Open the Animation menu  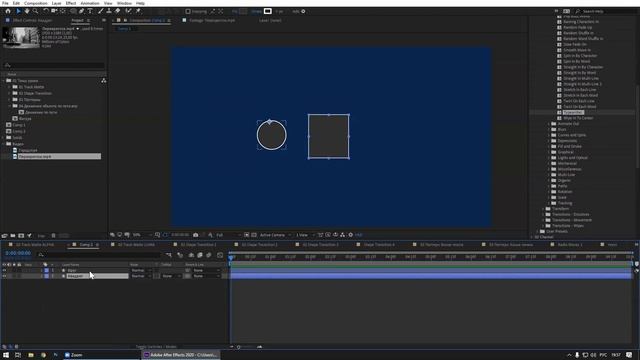90,3
